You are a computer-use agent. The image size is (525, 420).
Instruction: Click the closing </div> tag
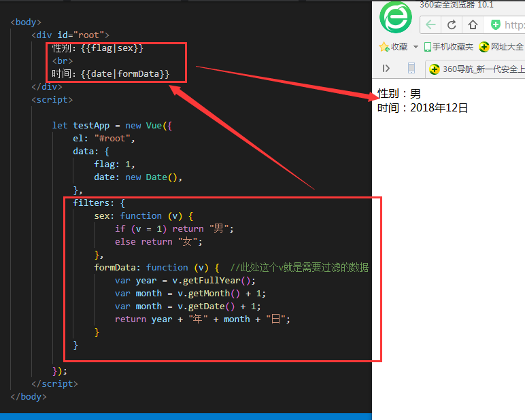[x=47, y=87]
